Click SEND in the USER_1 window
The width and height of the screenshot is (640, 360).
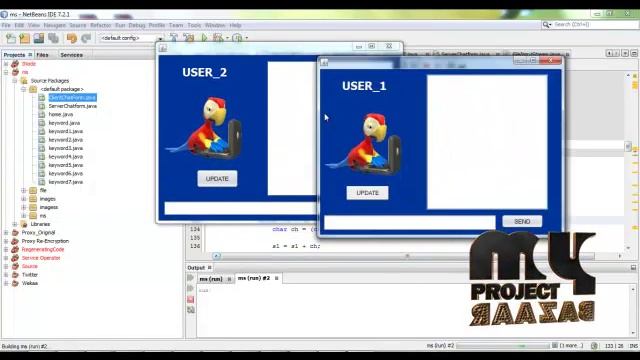coord(522,221)
